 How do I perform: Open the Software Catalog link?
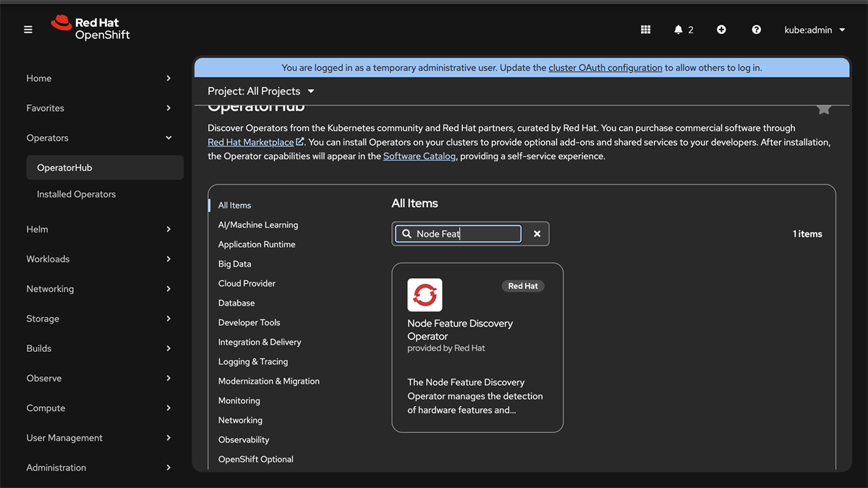point(420,156)
